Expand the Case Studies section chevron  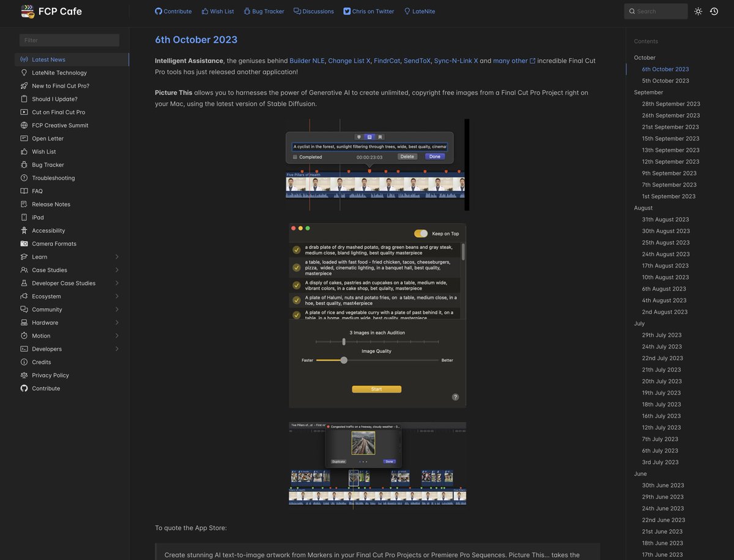point(117,270)
